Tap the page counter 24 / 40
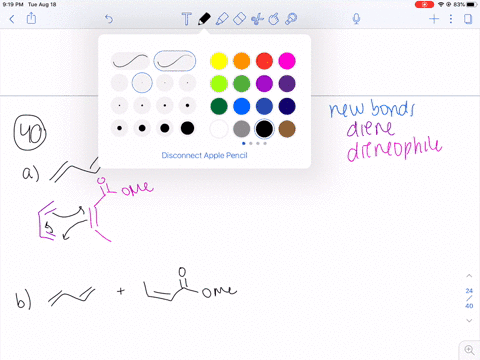The height and width of the screenshot is (360, 480). (469, 298)
